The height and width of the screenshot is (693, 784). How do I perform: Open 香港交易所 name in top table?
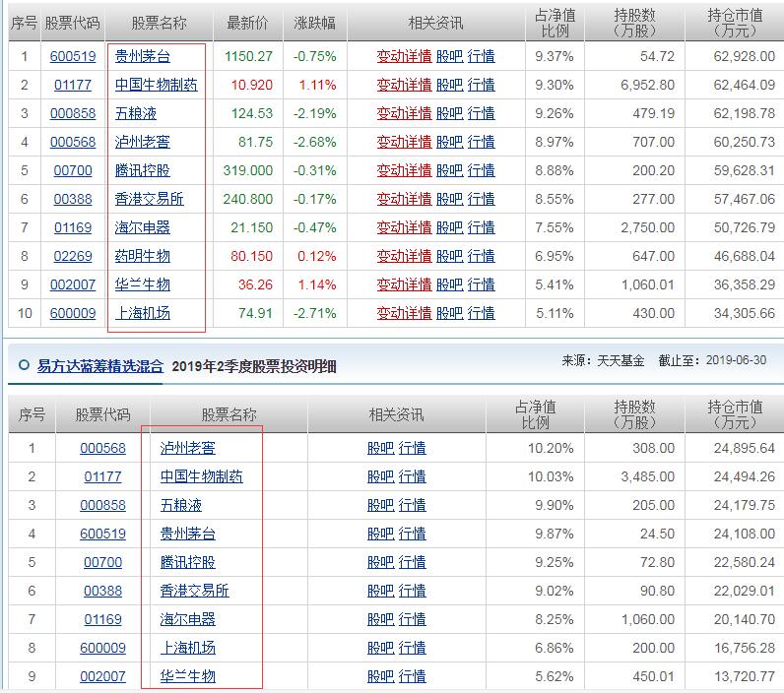150,199
